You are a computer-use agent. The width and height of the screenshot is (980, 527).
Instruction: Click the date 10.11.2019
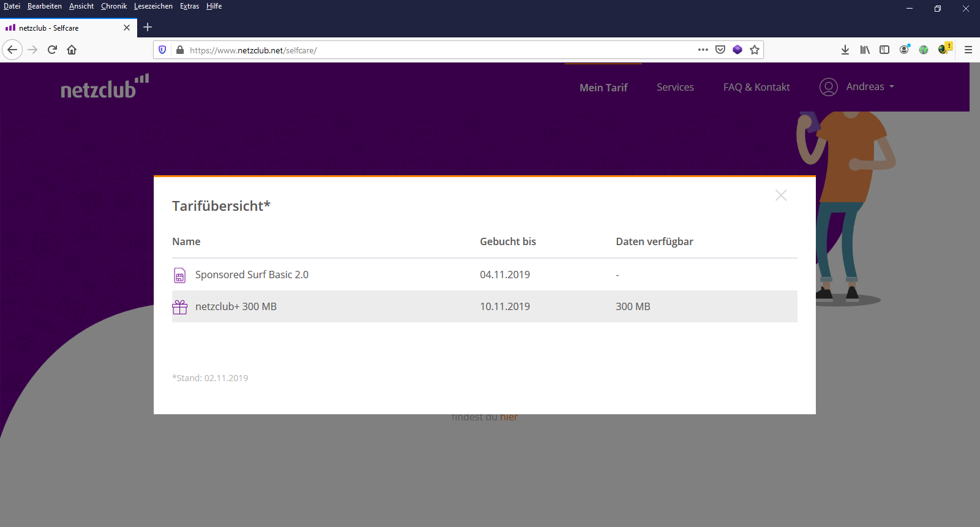505,306
